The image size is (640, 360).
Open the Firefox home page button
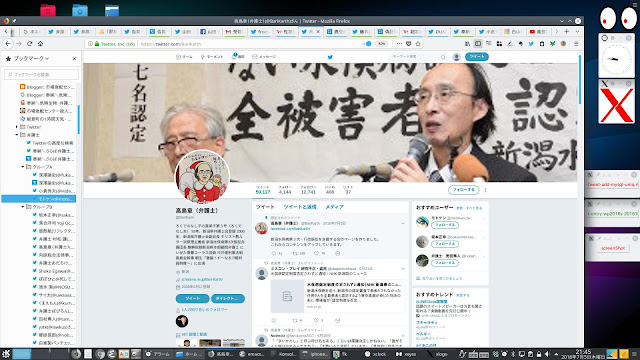coord(40,44)
